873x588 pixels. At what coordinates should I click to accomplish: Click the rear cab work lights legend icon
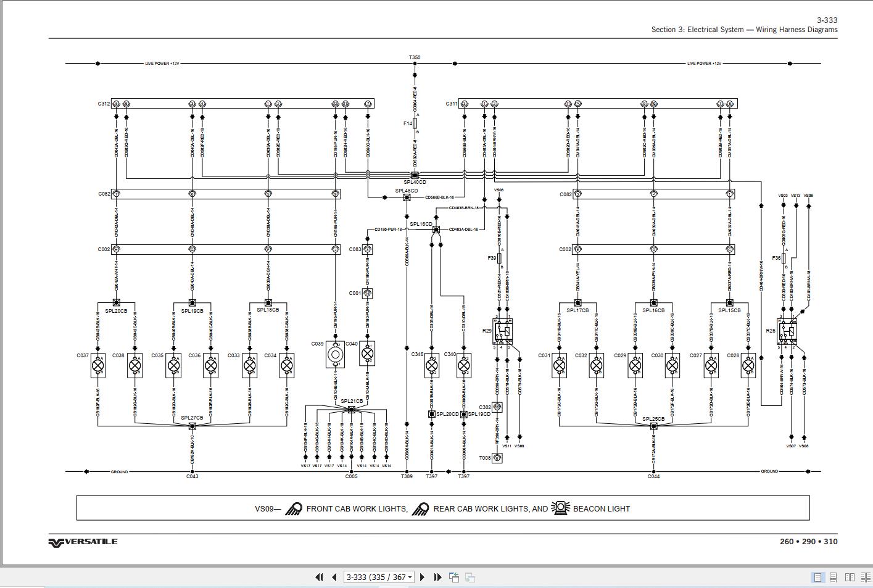421,509
